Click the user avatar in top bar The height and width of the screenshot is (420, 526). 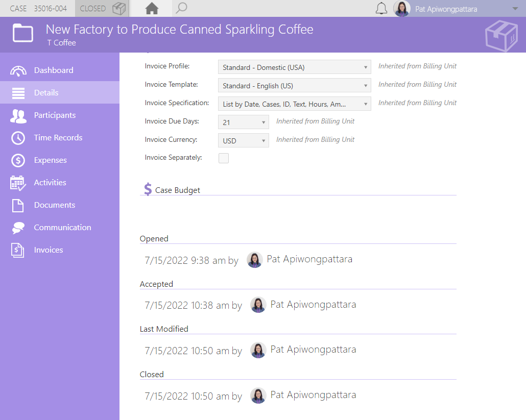click(x=402, y=8)
